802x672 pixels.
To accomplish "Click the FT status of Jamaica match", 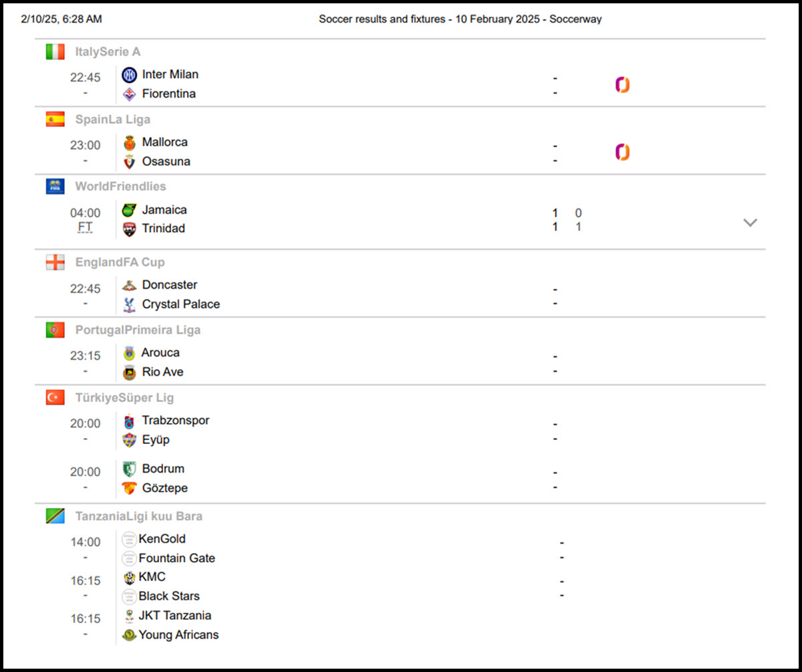I will (85, 227).
